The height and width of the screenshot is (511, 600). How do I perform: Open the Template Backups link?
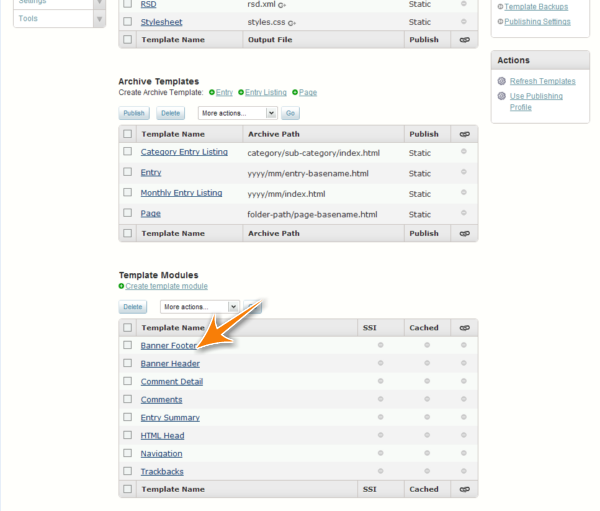click(x=536, y=7)
